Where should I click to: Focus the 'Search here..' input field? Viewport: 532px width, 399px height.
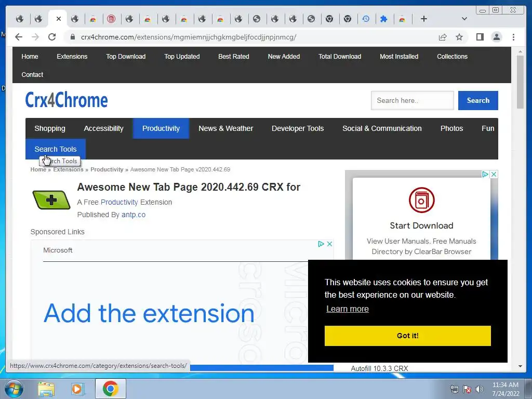412,100
